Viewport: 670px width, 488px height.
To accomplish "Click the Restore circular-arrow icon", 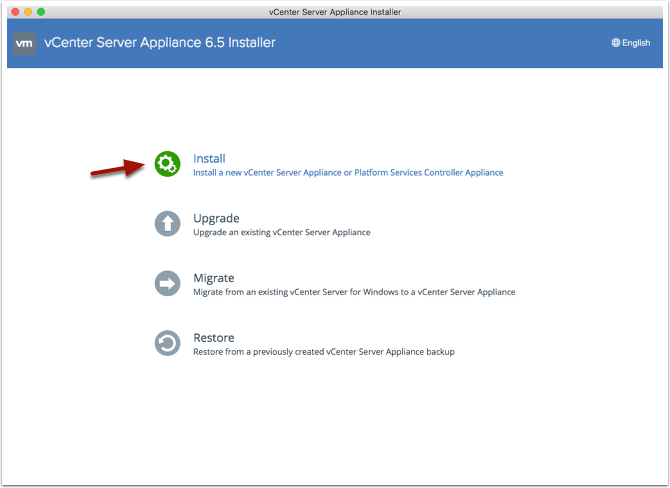I will coord(167,344).
